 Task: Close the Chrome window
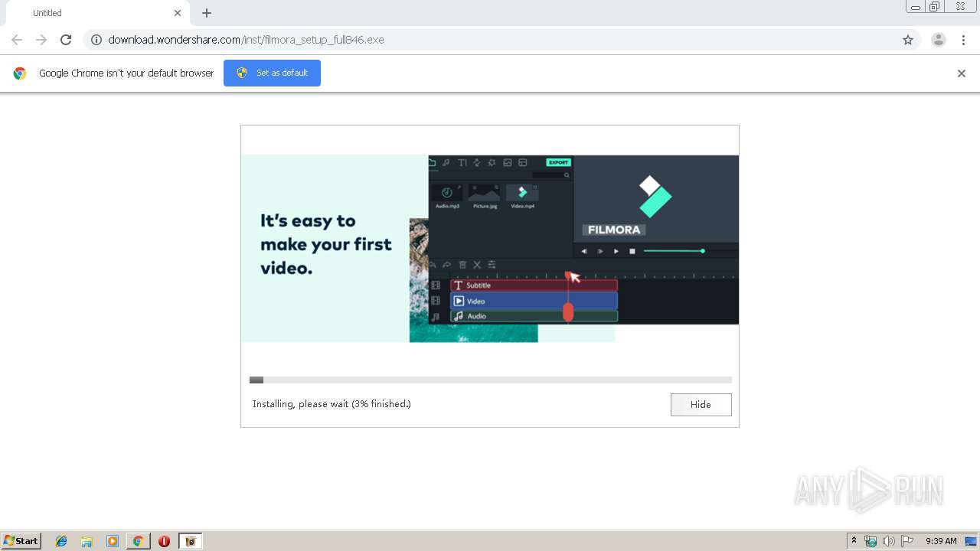point(960,7)
